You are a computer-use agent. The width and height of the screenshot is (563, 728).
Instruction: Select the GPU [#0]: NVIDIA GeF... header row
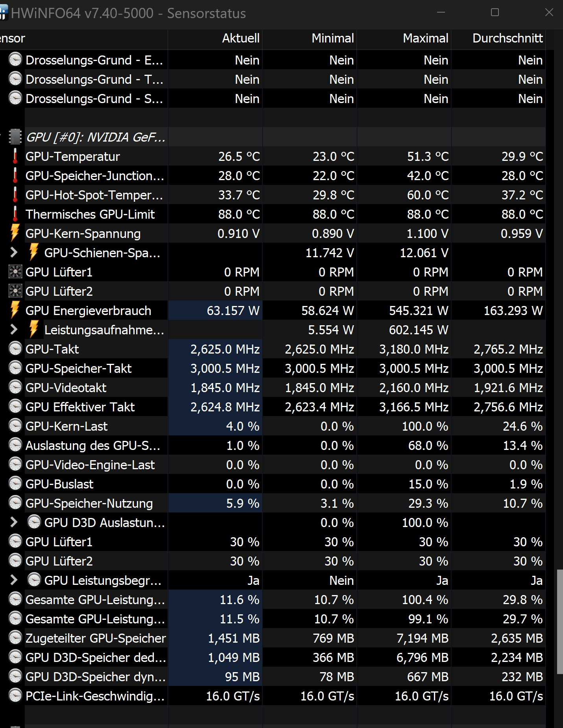[273, 137]
